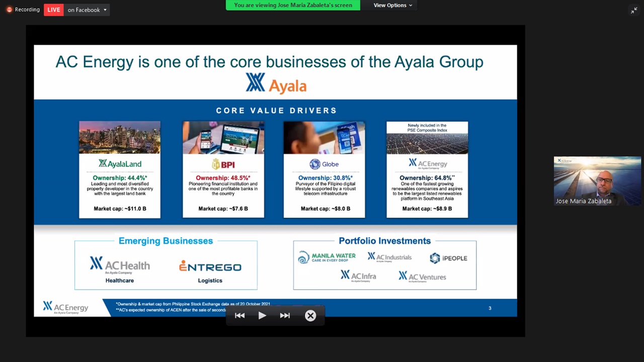Click the Globe logo in the third card

324,164
